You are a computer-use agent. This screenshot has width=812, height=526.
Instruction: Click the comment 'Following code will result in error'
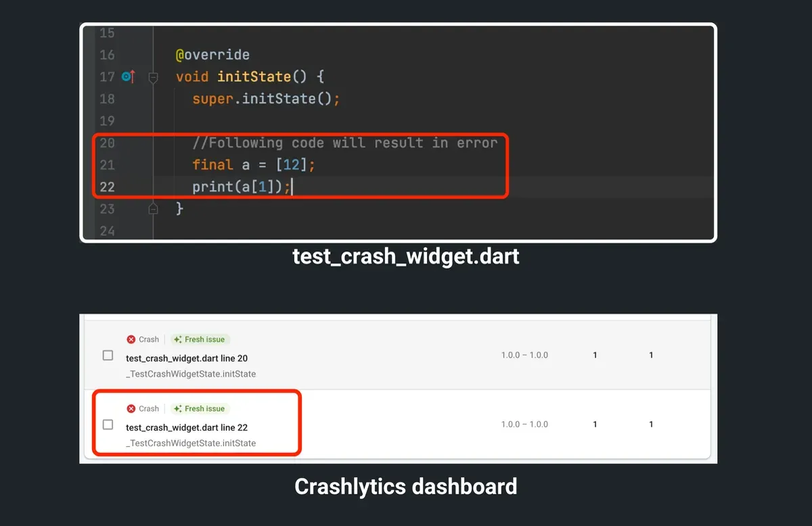pyautogui.click(x=345, y=143)
